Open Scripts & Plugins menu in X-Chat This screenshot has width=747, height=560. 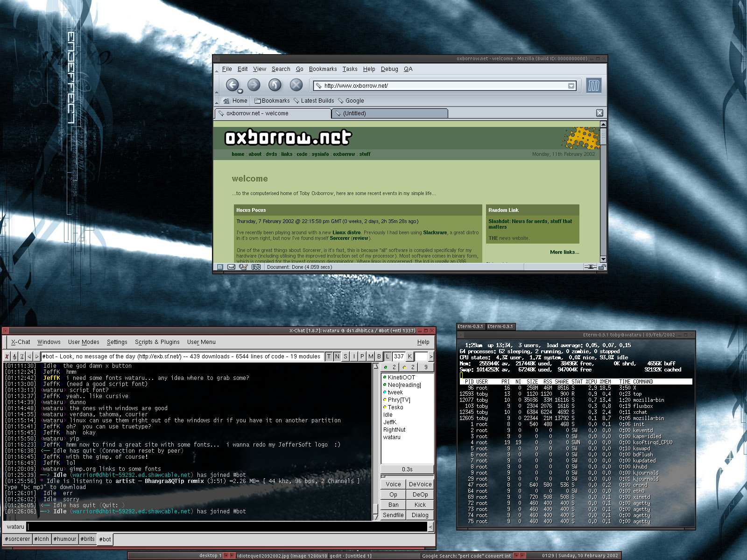coord(157,342)
